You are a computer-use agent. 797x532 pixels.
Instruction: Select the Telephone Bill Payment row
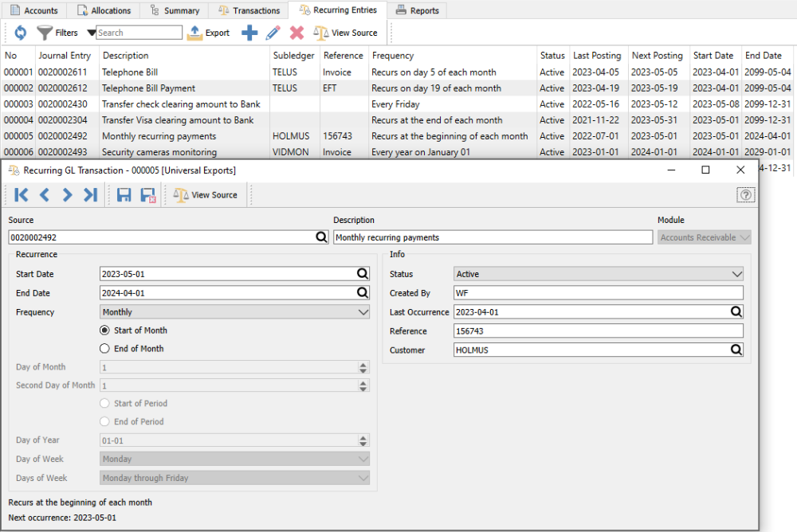[x=148, y=88]
